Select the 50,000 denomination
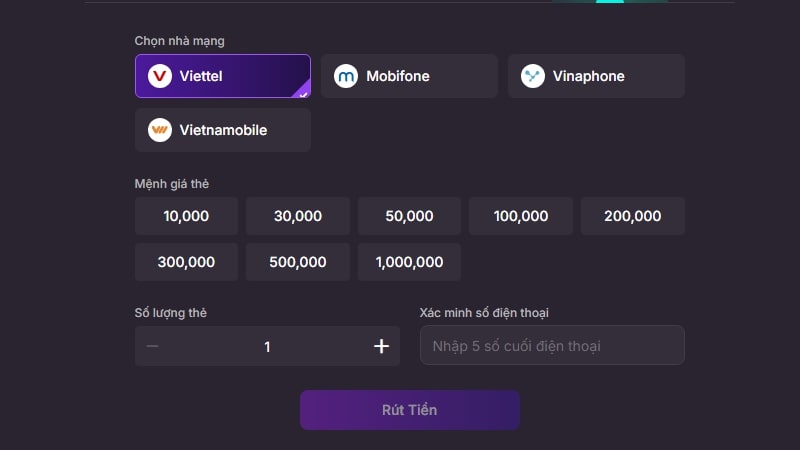 (409, 216)
